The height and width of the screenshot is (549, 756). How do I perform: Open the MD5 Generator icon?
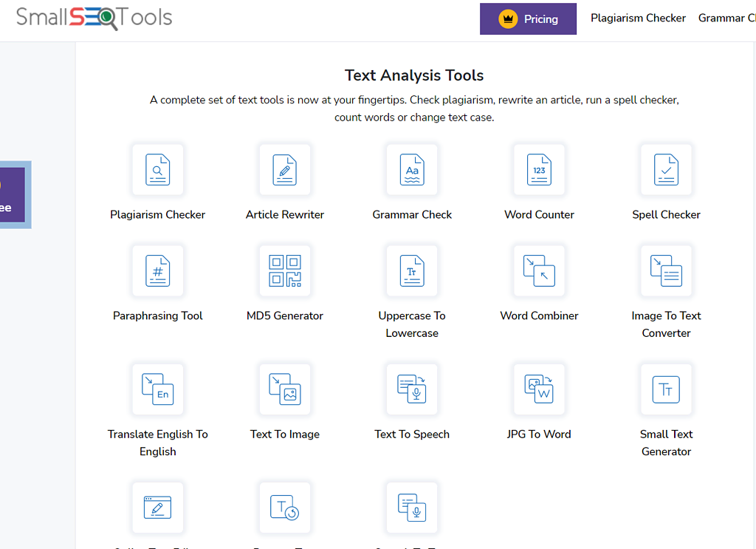285,270
